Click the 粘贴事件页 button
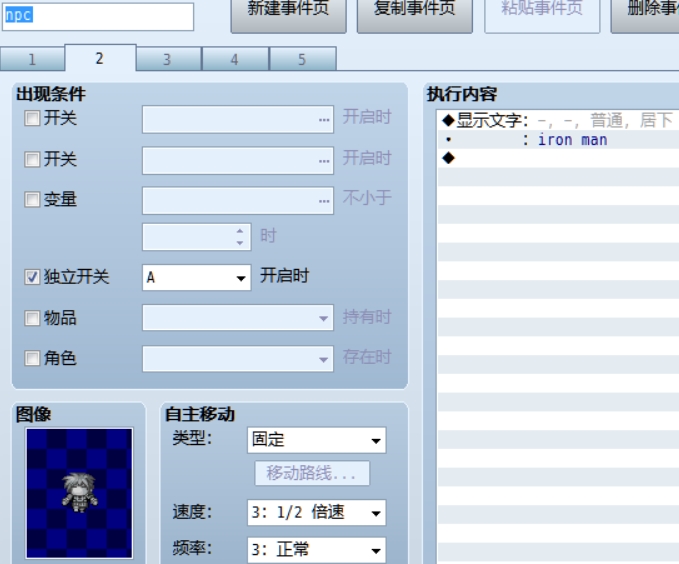 [542, 14]
